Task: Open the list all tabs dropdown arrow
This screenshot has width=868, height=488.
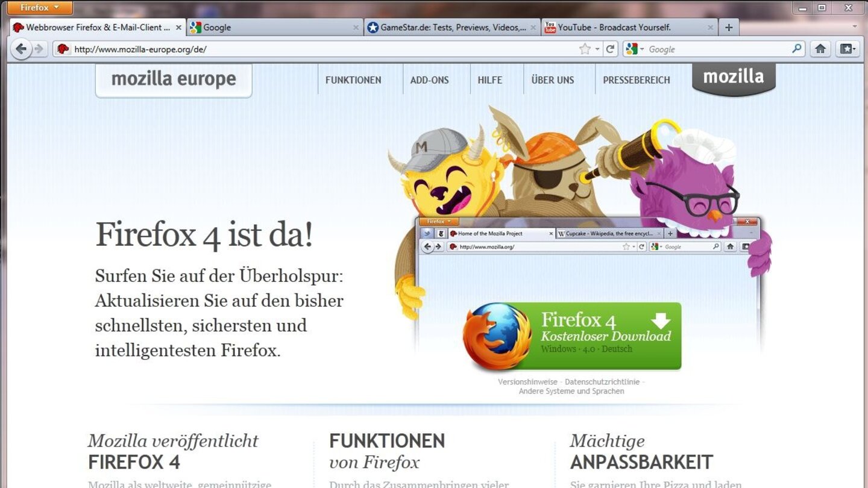Action: (855, 27)
